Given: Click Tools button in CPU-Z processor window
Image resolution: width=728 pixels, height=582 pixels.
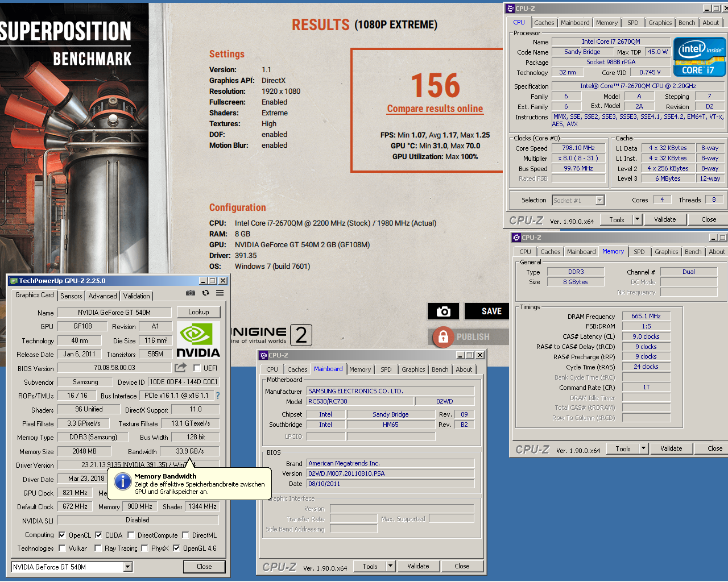Looking at the screenshot, I should (x=617, y=219).
